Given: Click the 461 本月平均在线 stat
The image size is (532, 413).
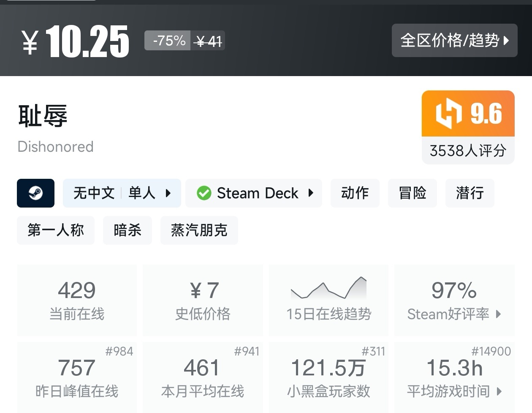Looking at the screenshot, I should tap(203, 377).
